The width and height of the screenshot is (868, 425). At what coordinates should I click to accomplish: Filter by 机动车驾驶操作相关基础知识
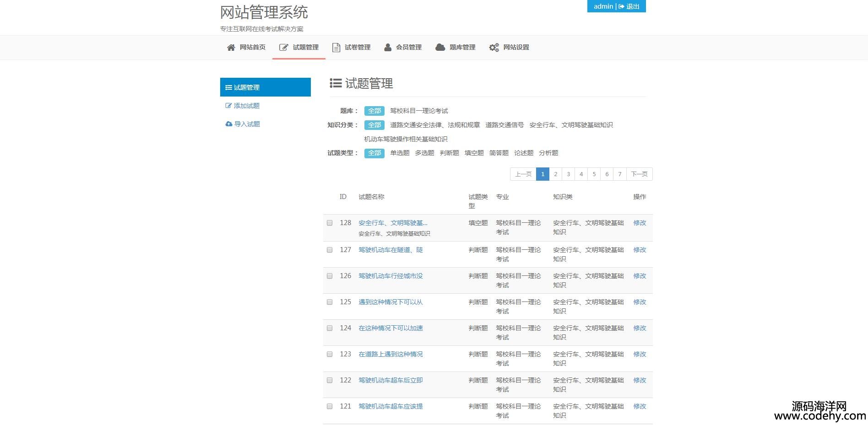click(406, 139)
